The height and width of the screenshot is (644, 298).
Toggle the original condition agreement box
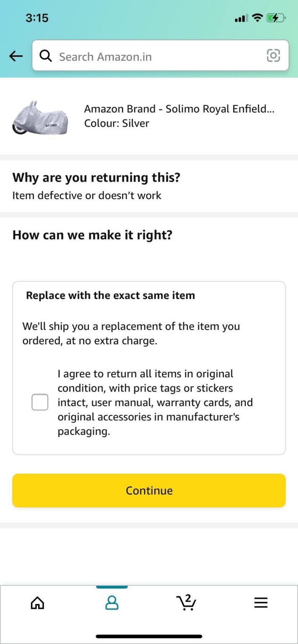point(39,402)
